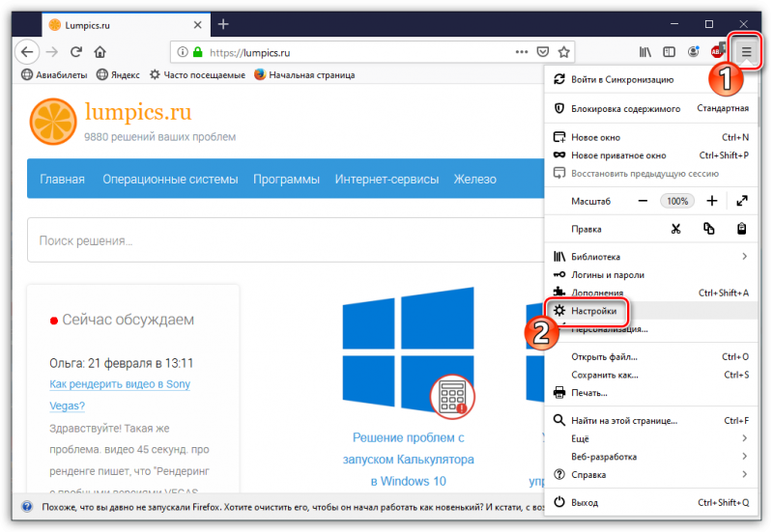Open the calculator problem article thumbnail
This screenshot has width=773, height=532.
(x=408, y=352)
